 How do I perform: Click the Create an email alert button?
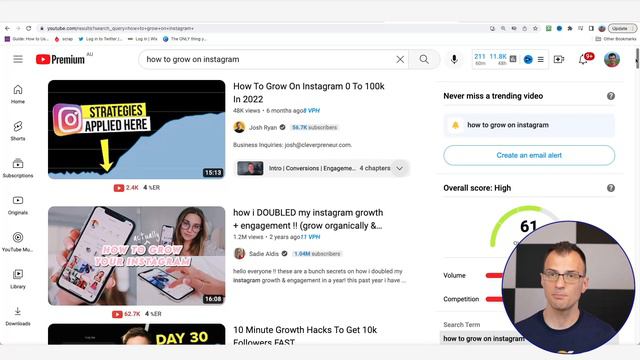point(529,155)
